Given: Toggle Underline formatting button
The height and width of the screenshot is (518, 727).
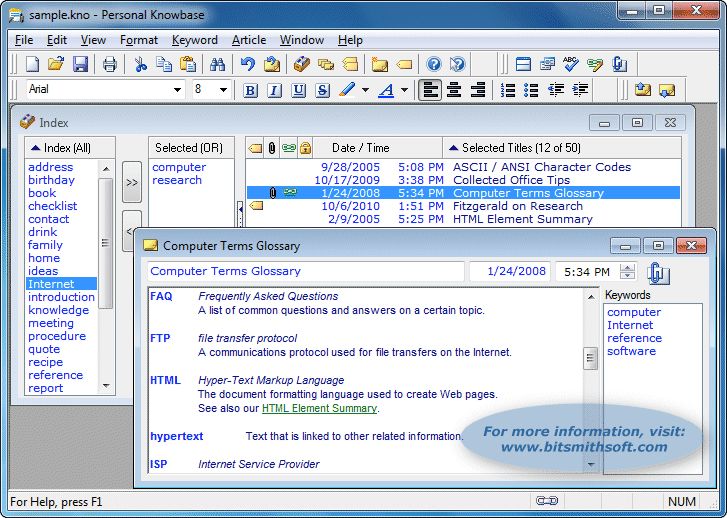Looking at the screenshot, I should (x=299, y=90).
